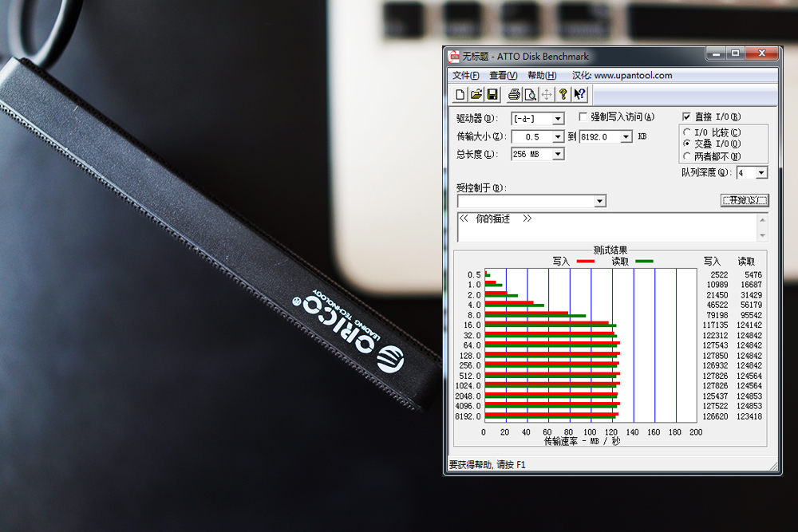Click the write value 127850
Viewport: 798px width, 532px height.
point(715,356)
